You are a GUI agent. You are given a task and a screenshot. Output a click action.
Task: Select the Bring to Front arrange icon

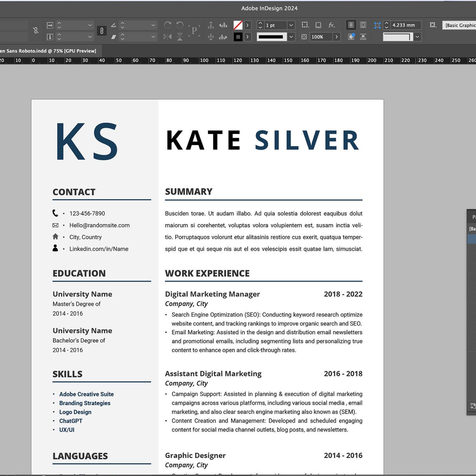[x=210, y=25]
